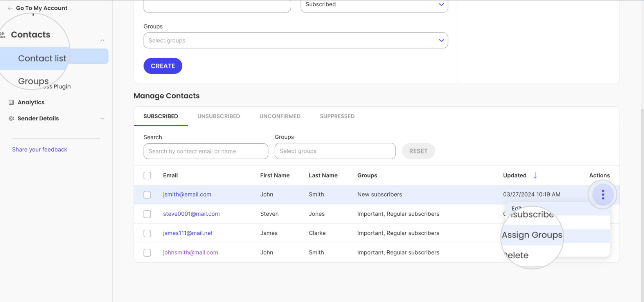The image size is (644, 302).
Task: Expand the Sender Details section chevron
Action: point(102,118)
